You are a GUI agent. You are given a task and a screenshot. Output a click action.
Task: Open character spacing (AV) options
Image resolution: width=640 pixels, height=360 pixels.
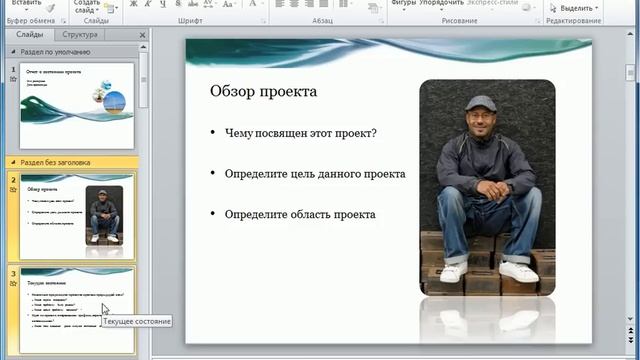point(209,4)
